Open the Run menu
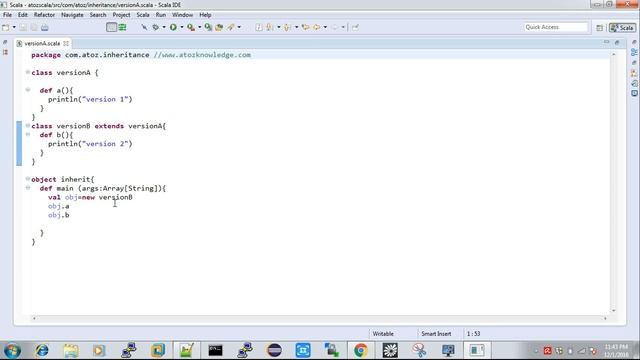 pyautogui.click(x=161, y=15)
